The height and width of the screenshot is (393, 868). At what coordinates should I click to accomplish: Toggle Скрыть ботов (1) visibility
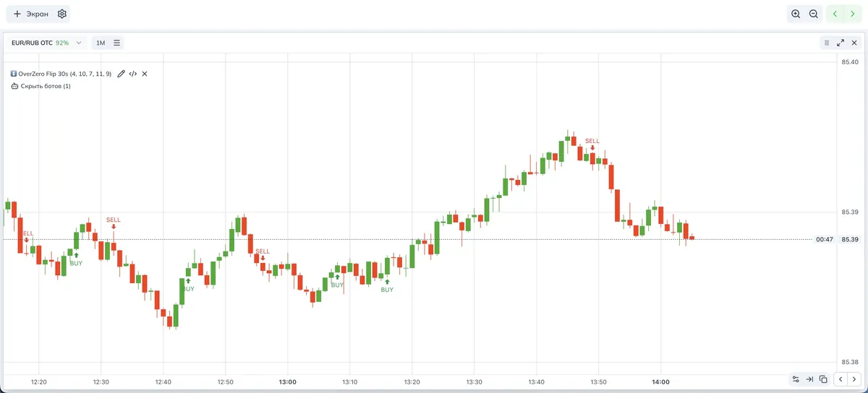[41, 86]
